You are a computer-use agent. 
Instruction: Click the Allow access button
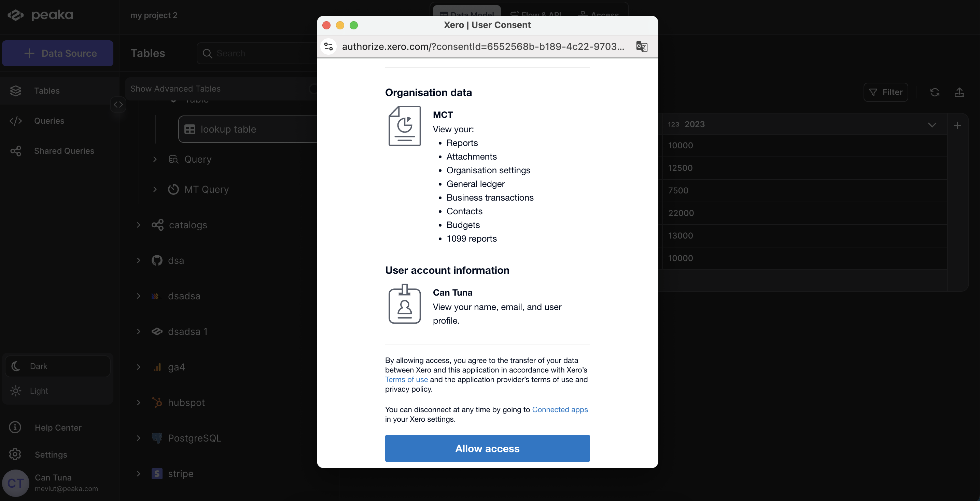(487, 448)
